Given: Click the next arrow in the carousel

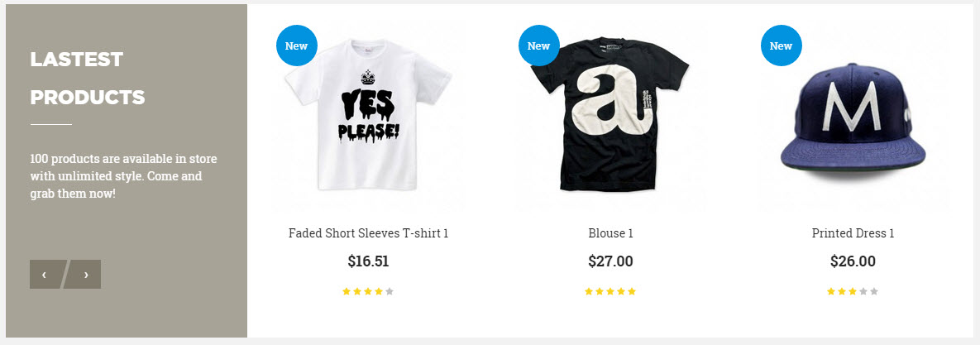Looking at the screenshot, I should point(84,275).
